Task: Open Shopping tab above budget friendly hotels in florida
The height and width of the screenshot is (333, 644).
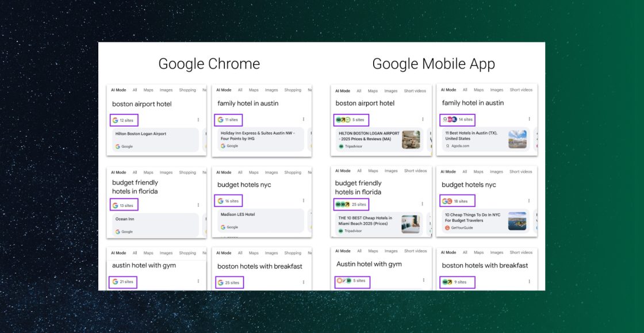Action: [187, 173]
